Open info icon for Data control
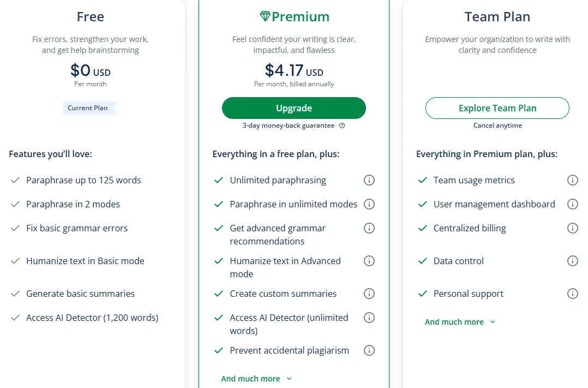 point(572,261)
